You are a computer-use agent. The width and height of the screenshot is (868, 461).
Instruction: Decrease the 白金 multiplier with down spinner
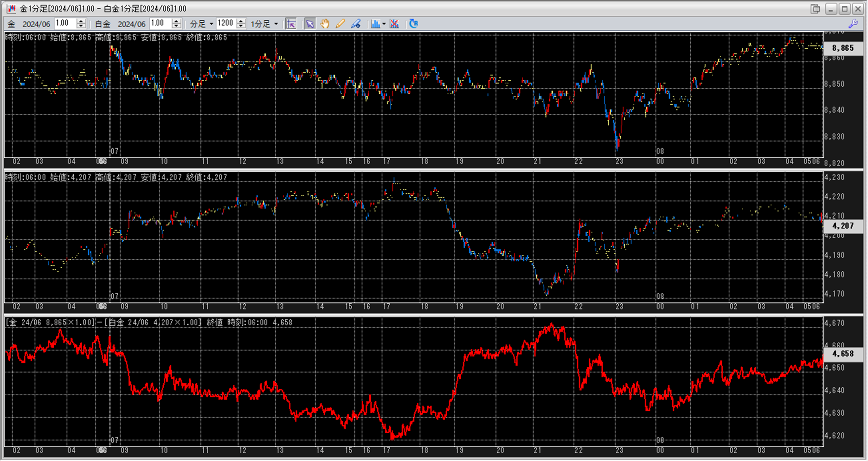(x=176, y=26)
